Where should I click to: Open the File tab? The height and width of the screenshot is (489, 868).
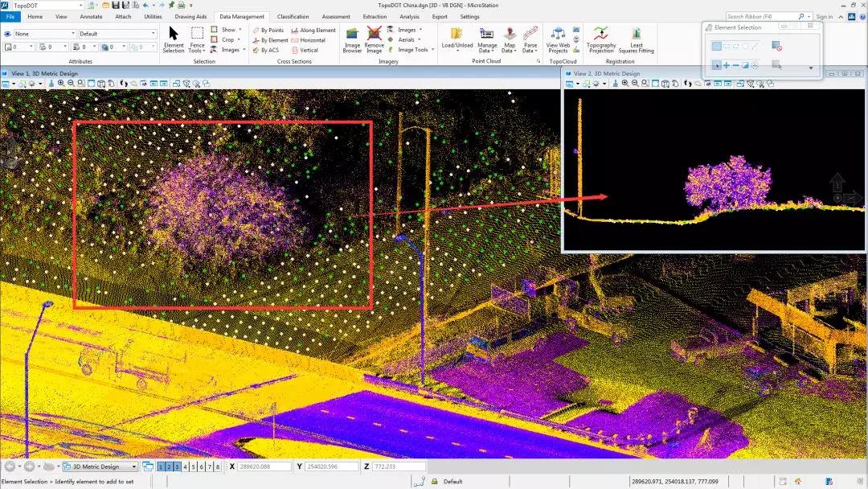pos(10,17)
